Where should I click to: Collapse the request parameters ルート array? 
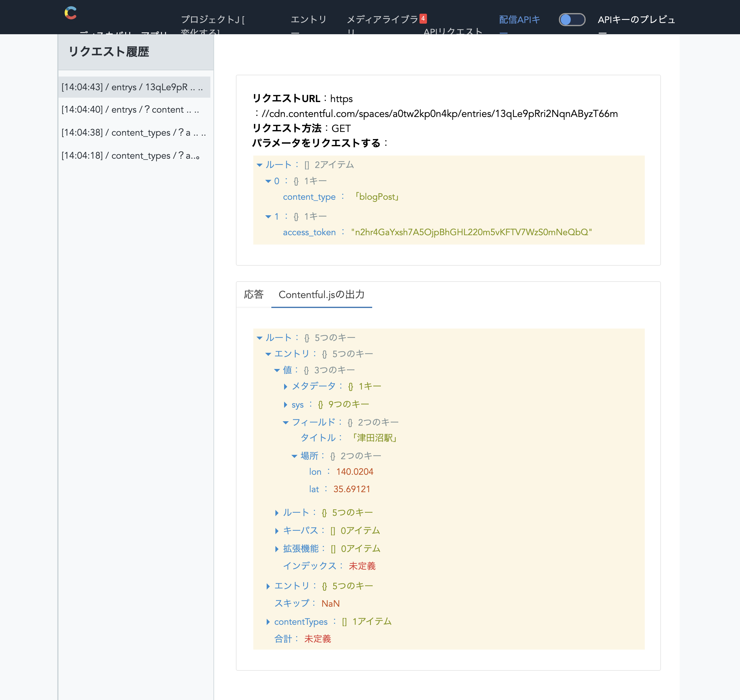click(259, 165)
